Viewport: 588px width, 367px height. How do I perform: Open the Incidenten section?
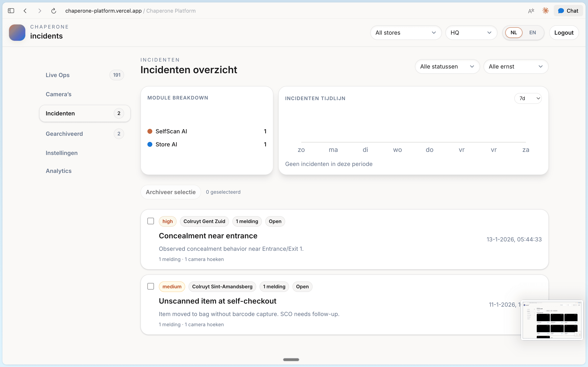60,113
